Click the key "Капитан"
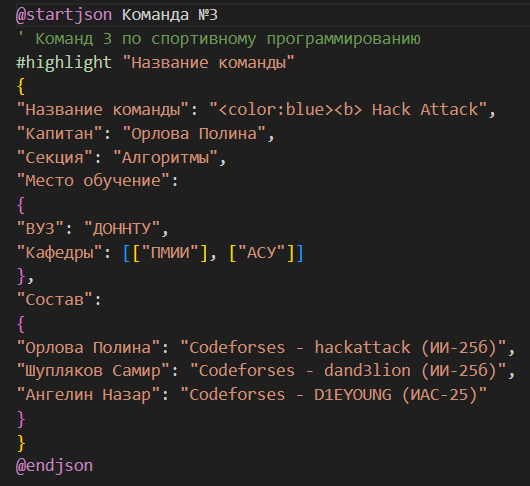The width and height of the screenshot is (530, 486). (x=59, y=133)
